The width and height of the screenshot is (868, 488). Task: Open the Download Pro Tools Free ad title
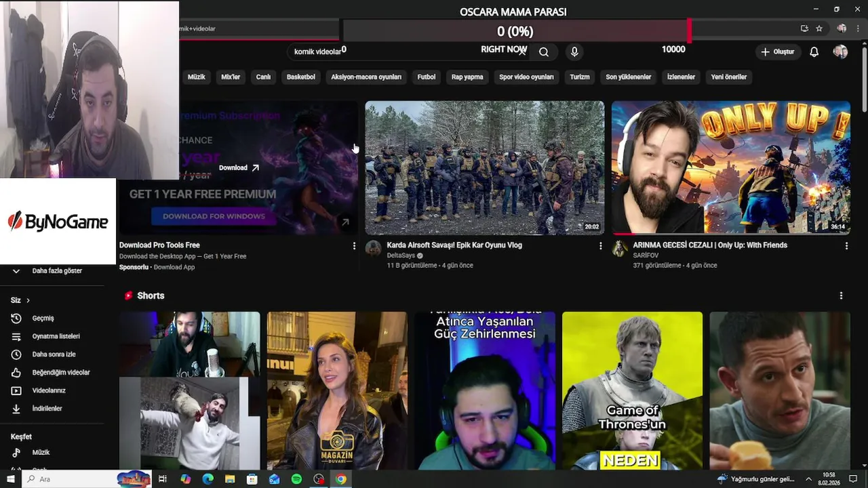point(159,245)
